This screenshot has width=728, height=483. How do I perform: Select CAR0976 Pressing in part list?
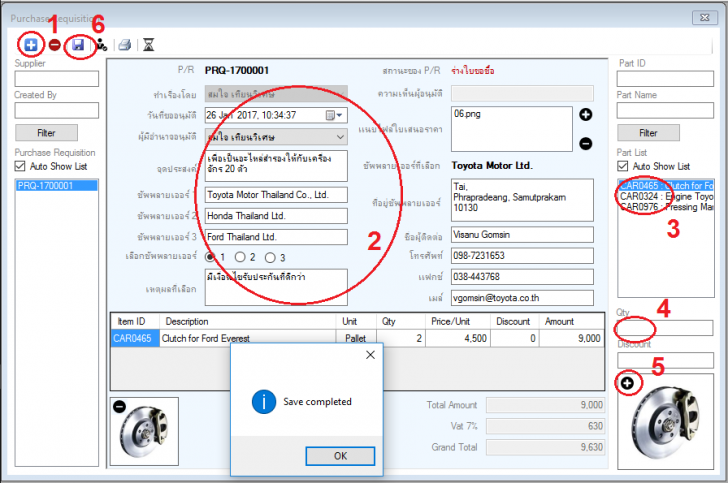(666, 207)
